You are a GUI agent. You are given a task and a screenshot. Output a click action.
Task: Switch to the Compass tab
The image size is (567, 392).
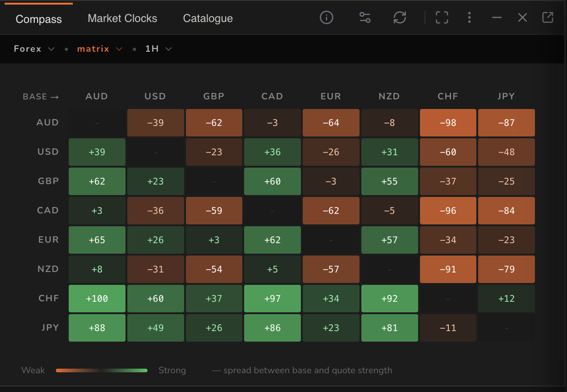[x=38, y=19]
